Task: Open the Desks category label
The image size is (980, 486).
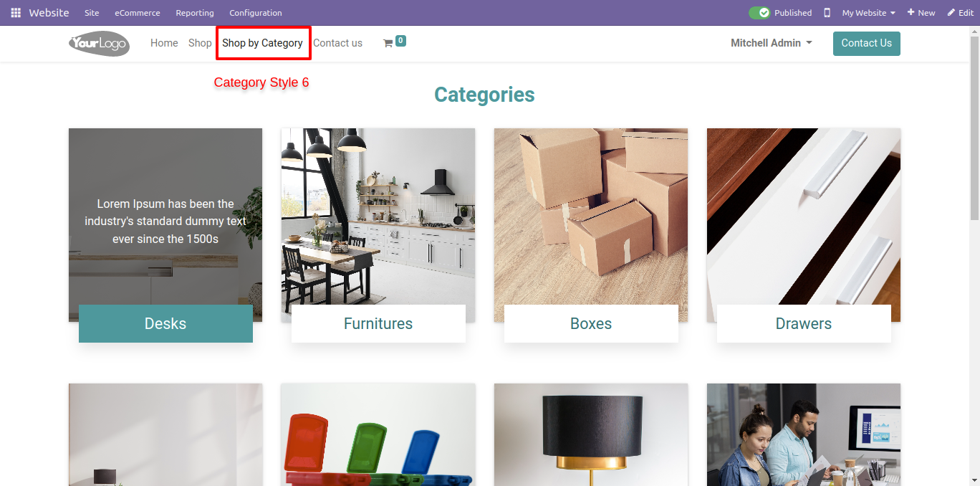Action: pos(165,323)
